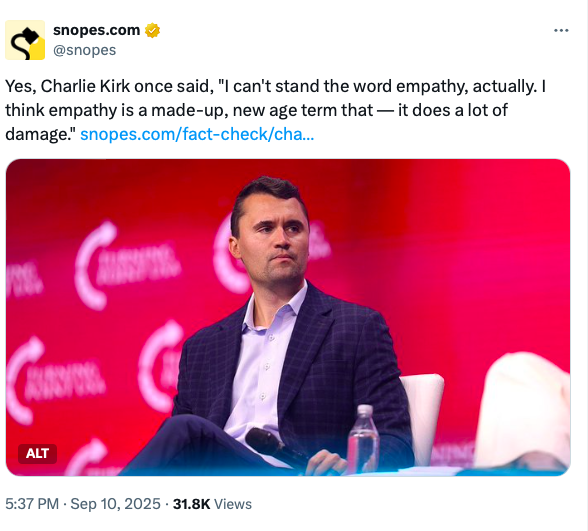Click the tweet text starting "Yes, Charlie Kirk"
The image size is (588, 531).
point(275,110)
